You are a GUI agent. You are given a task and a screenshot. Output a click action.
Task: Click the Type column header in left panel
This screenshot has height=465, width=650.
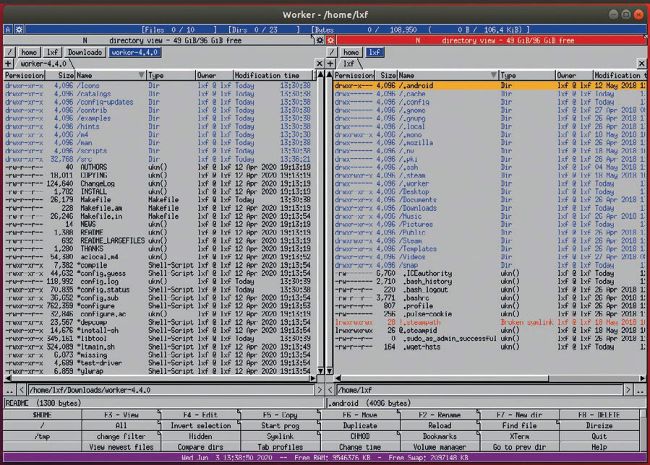[x=171, y=75]
